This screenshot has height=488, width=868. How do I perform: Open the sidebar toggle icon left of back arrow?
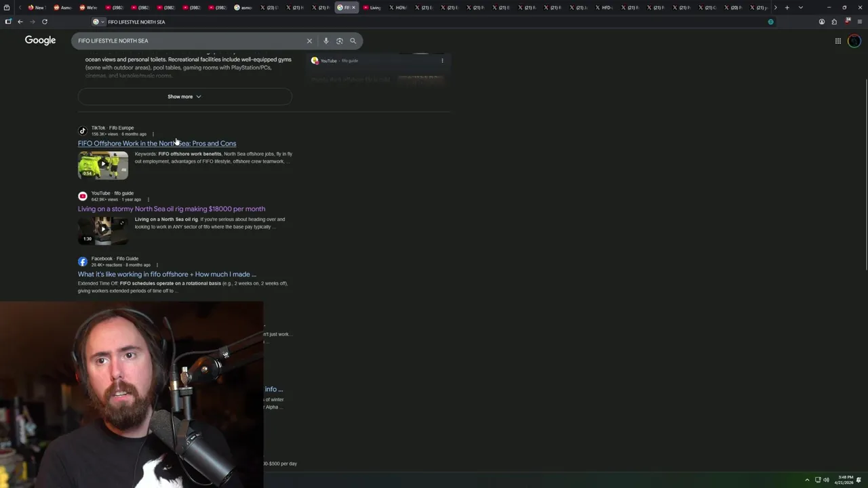click(x=8, y=22)
